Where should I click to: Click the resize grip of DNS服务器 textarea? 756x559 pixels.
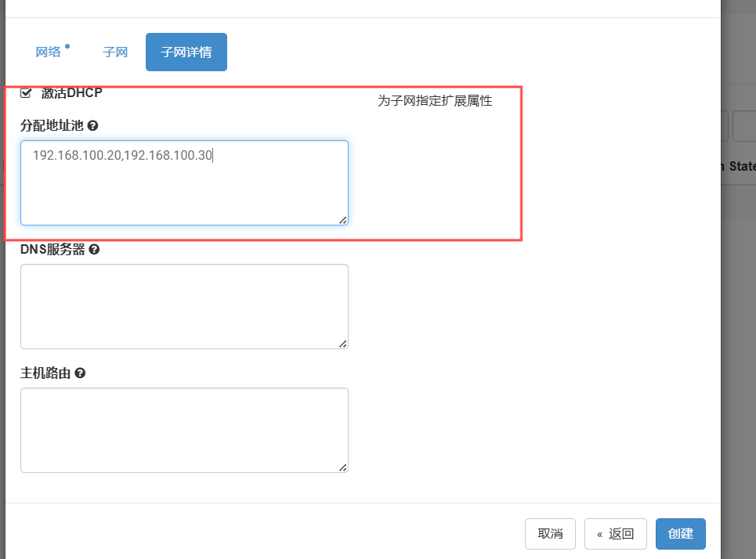(343, 344)
